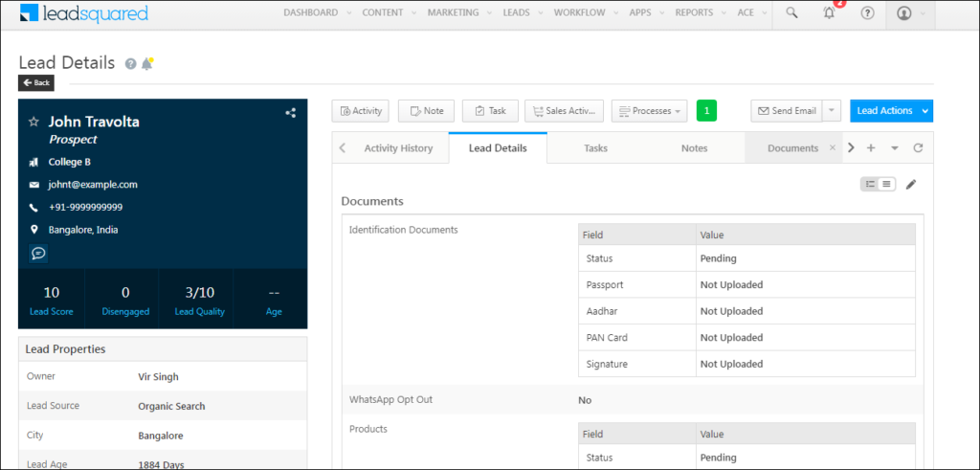Click the Sales Activity button

(565, 111)
